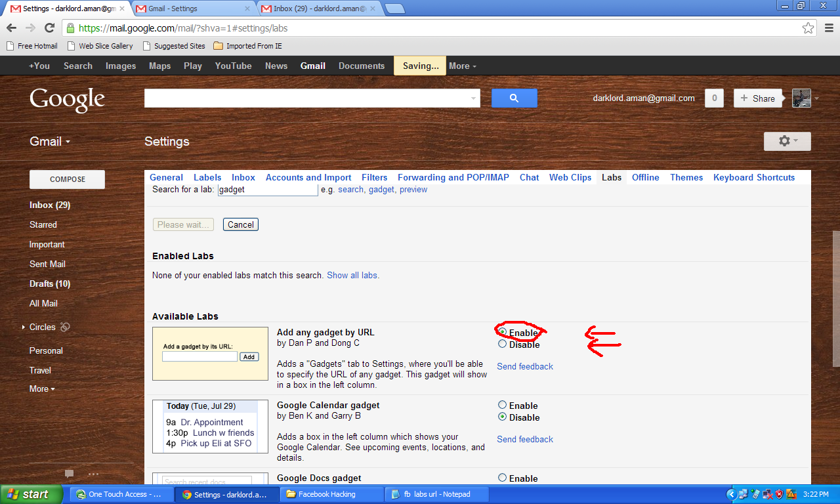This screenshot has height=504, width=840.
Task: Select Disable for Add any gadget by URL
Action: (502, 344)
